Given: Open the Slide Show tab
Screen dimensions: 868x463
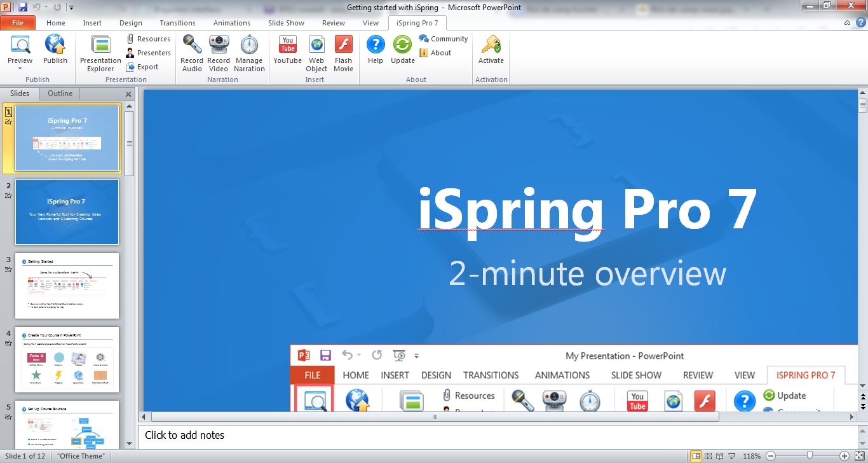Looking at the screenshot, I should (x=286, y=23).
